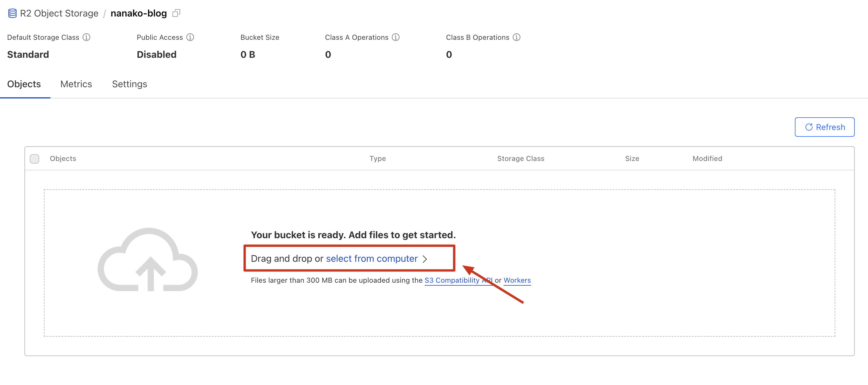Click select from computer link
The image size is (868, 385).
(372, 258)
